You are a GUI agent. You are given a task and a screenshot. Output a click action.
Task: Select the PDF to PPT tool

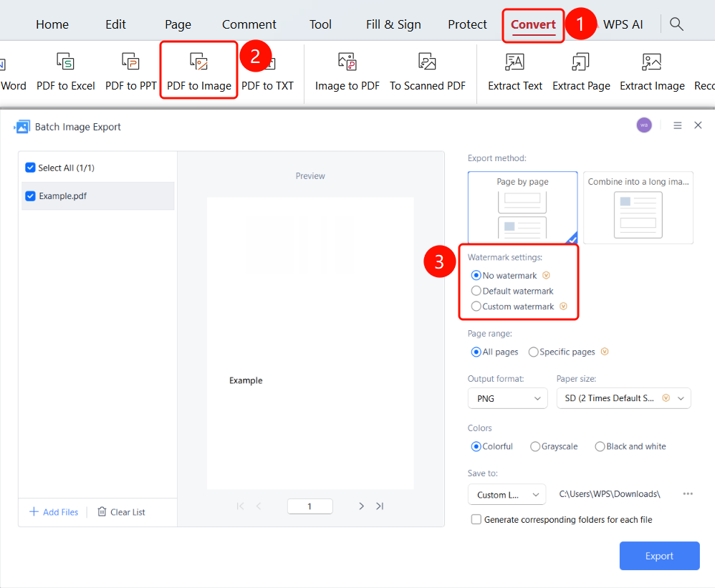tap(130, 72)
